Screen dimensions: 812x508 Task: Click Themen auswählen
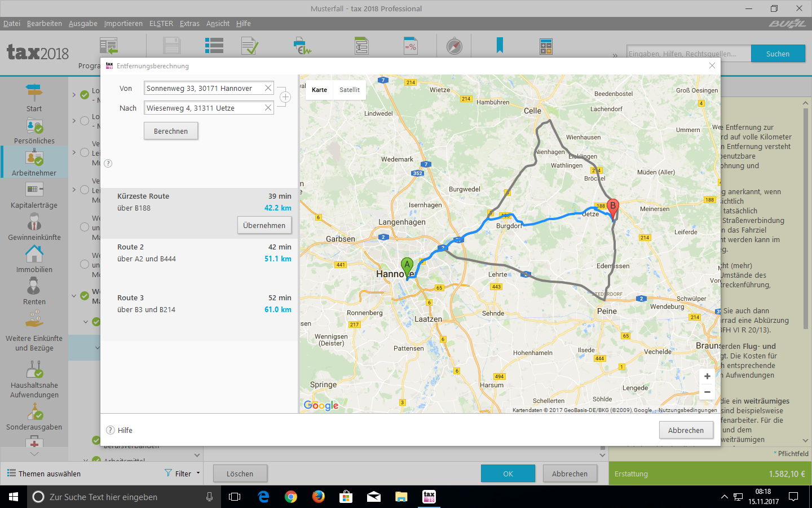[x=44, y=474]
